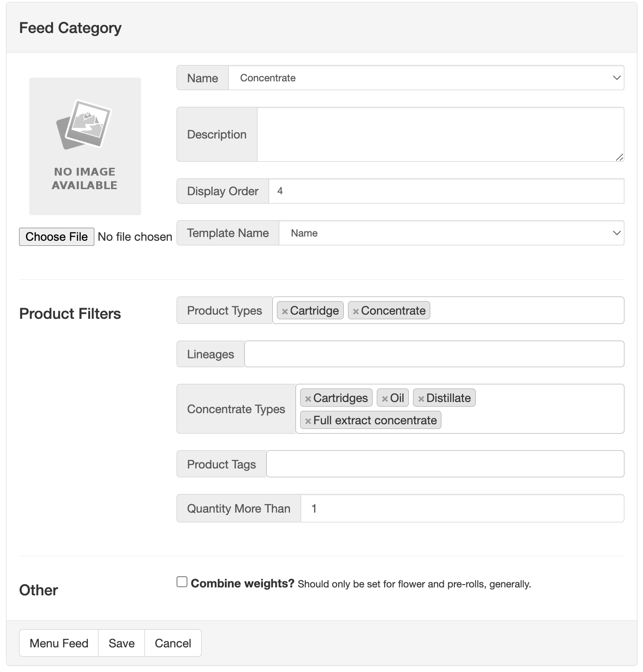The height and width of the screenshot is (672, 643).
Task: Remove the Distillate concentrate type tag
Action: coord(421,399)
